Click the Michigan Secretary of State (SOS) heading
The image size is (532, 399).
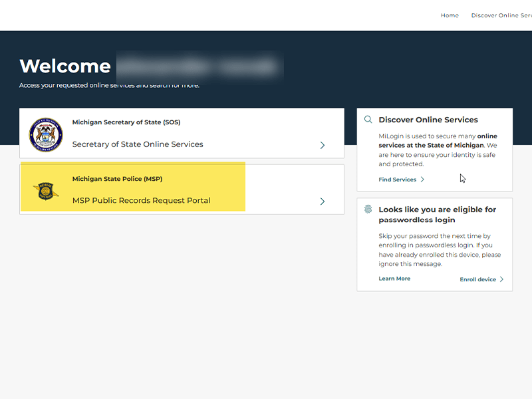126,122
